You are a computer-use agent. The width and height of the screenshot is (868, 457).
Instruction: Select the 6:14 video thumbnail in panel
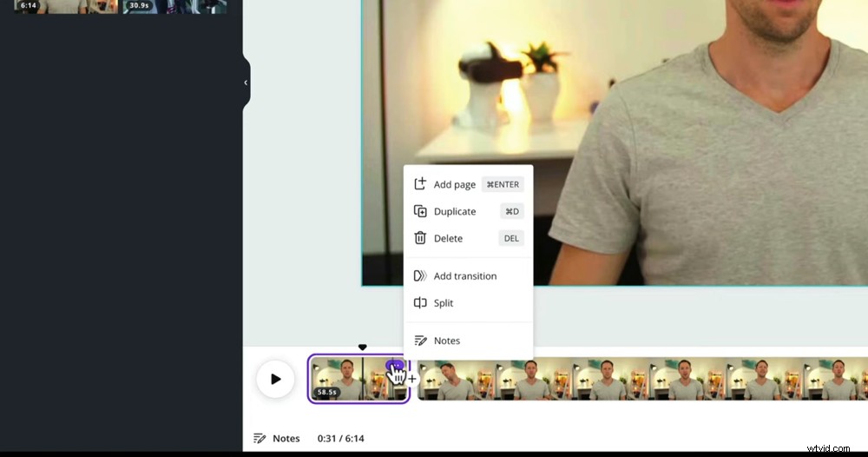(66, 7)
